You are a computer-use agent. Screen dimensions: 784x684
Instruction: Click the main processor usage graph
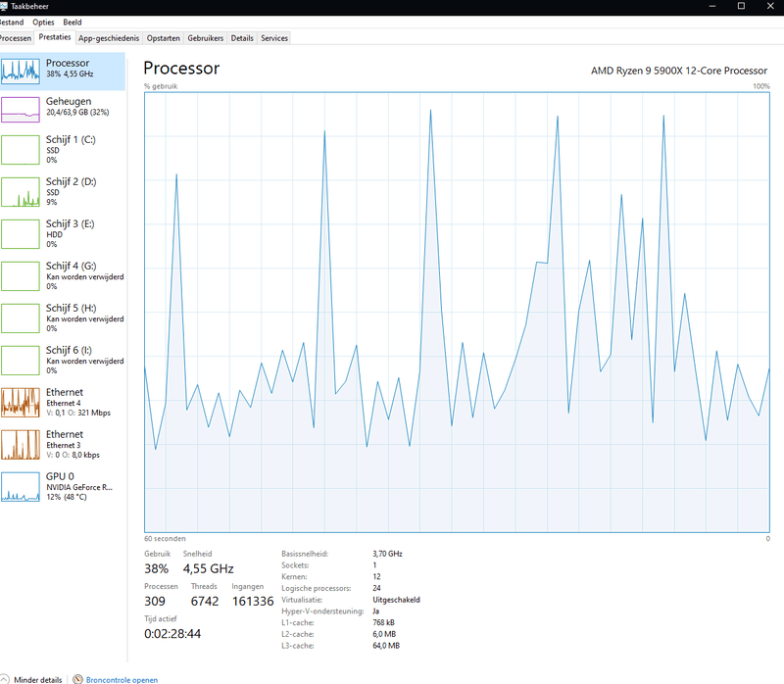tap(457, 312)
